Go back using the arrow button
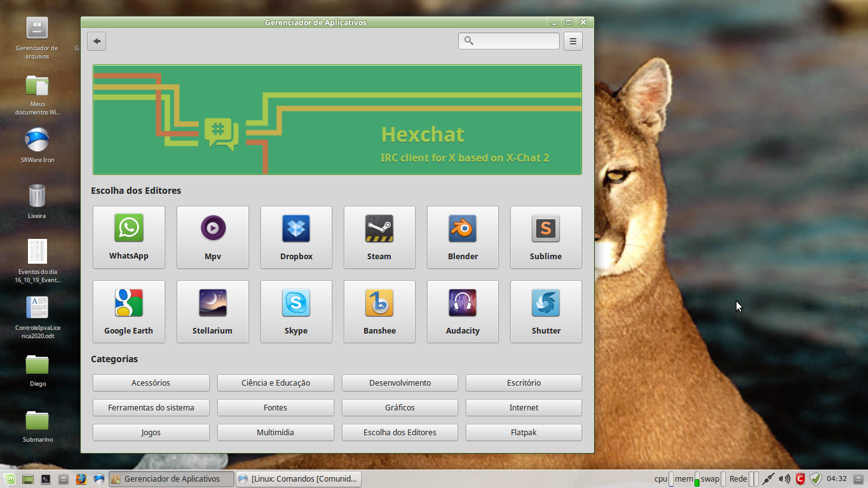The image size is (868, 488). [97, 41]
